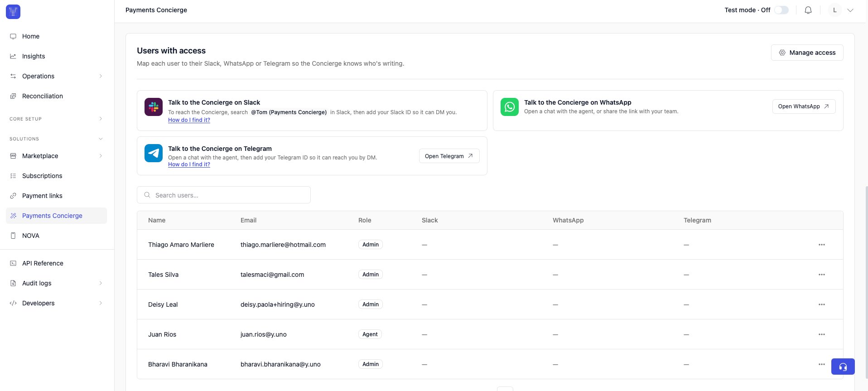
Task: Click Open Telegram button
Action: (449, 156)
